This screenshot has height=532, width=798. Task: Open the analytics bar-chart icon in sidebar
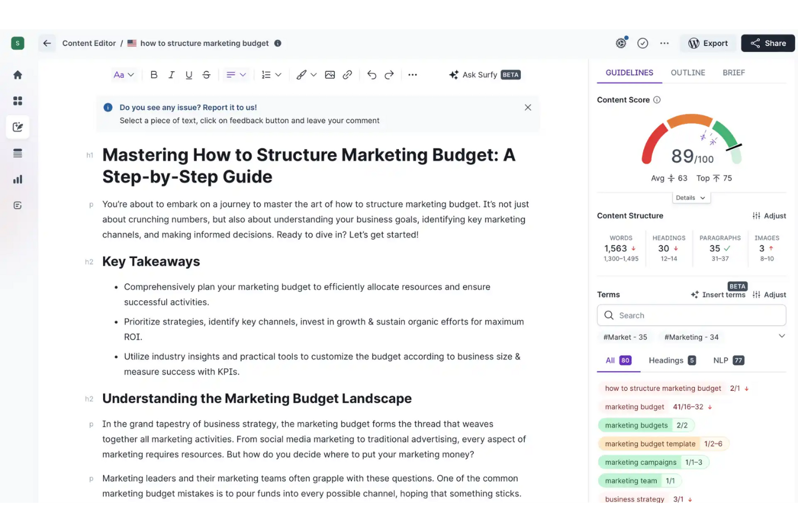(x=17, y=179)
